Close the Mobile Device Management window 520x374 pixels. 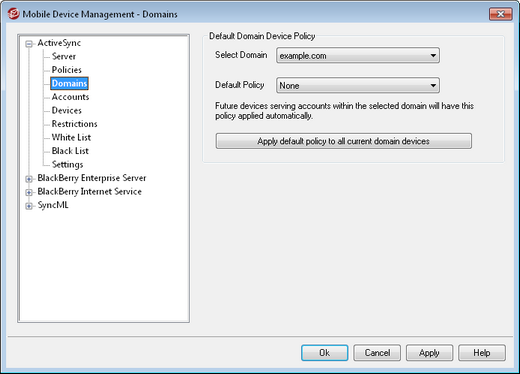[500, 14]
